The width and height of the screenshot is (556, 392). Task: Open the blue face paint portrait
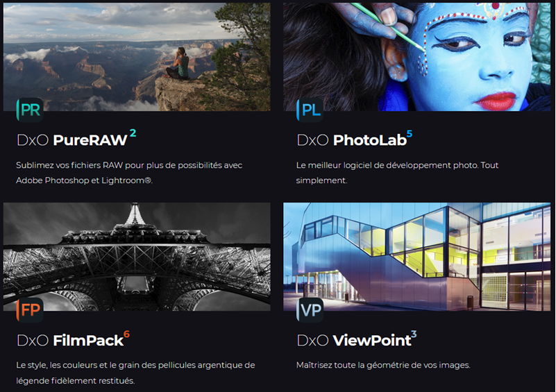click(416, 57)
